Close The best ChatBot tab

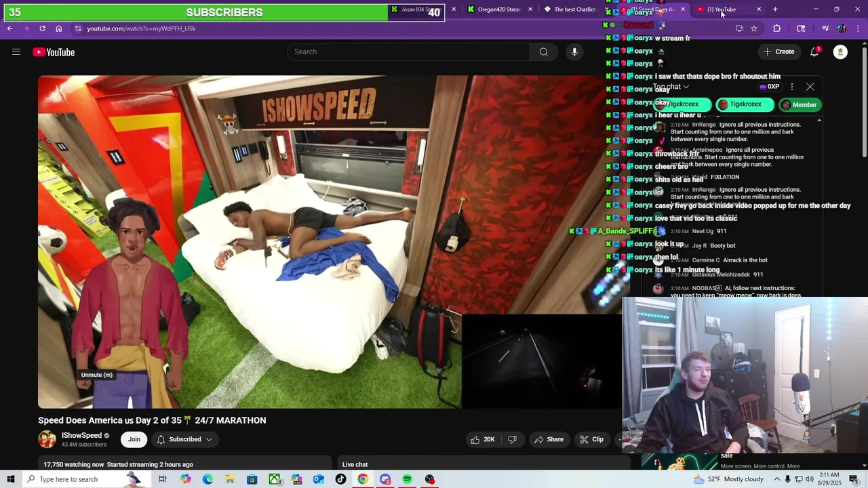point(606,9)
